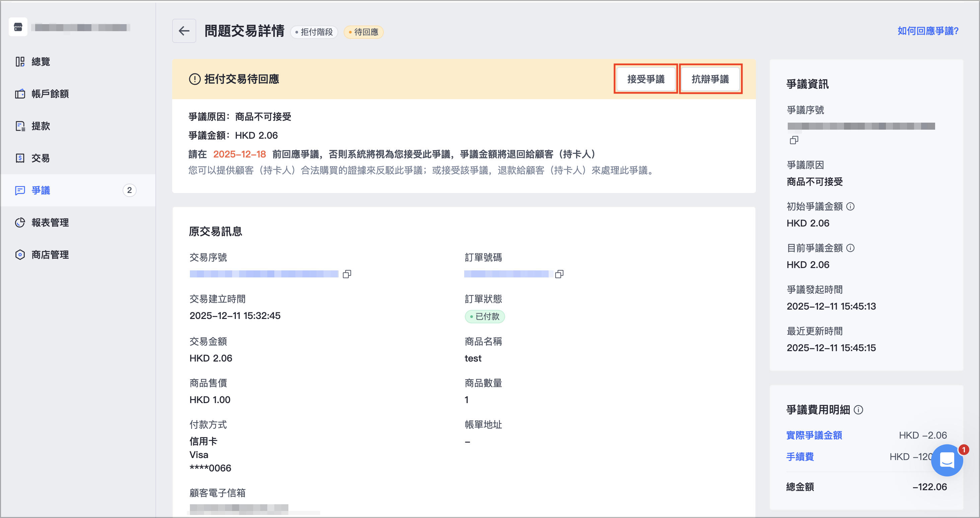Click the pie chart icon beside 報表管理
This screenshot has width=980, height=518.
[20, 222]
